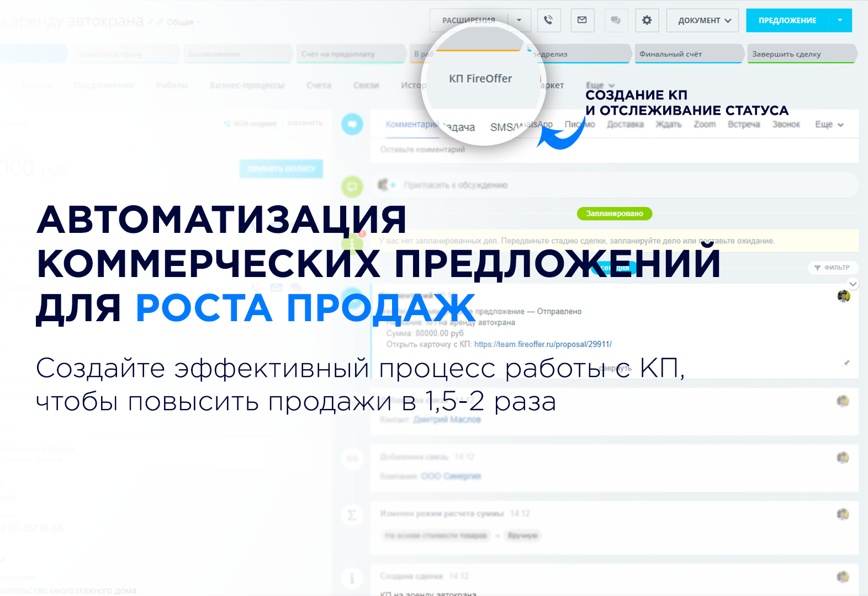Select the Финальный счёт stage
The width and height of the screenshot is (868, 596).
pyautogui.click(x=688, y=54)
